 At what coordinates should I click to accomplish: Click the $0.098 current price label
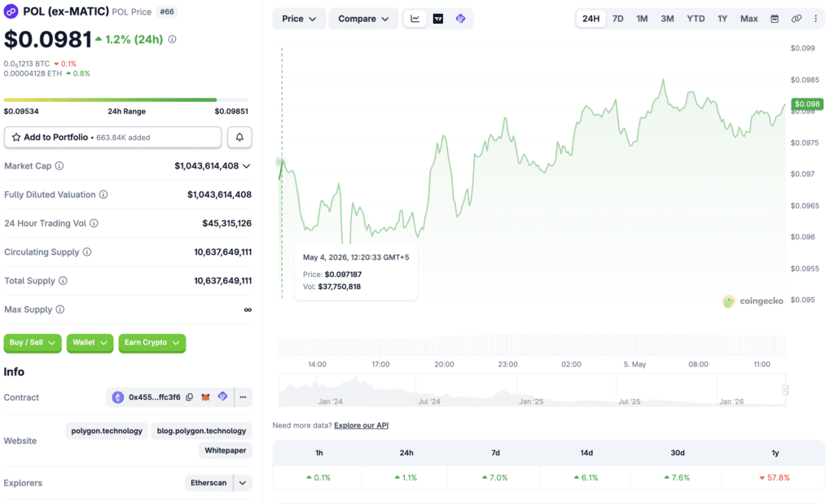(807, 104)
